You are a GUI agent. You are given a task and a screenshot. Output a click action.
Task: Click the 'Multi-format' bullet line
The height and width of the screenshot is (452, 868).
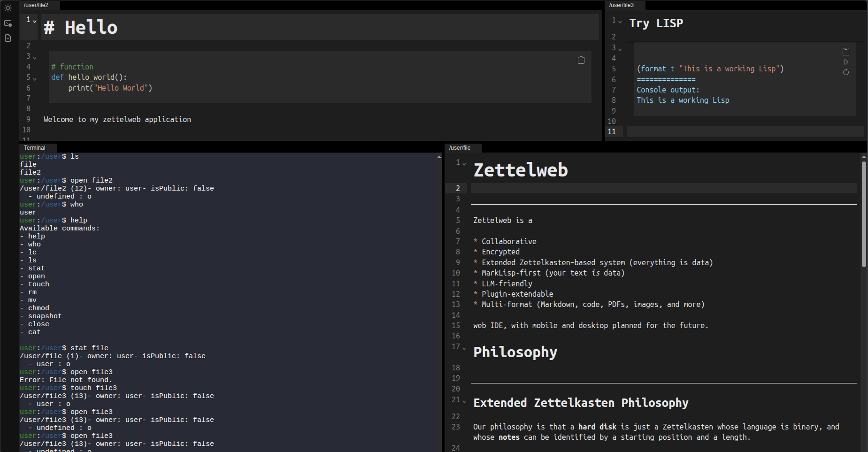tap(589, 305)
